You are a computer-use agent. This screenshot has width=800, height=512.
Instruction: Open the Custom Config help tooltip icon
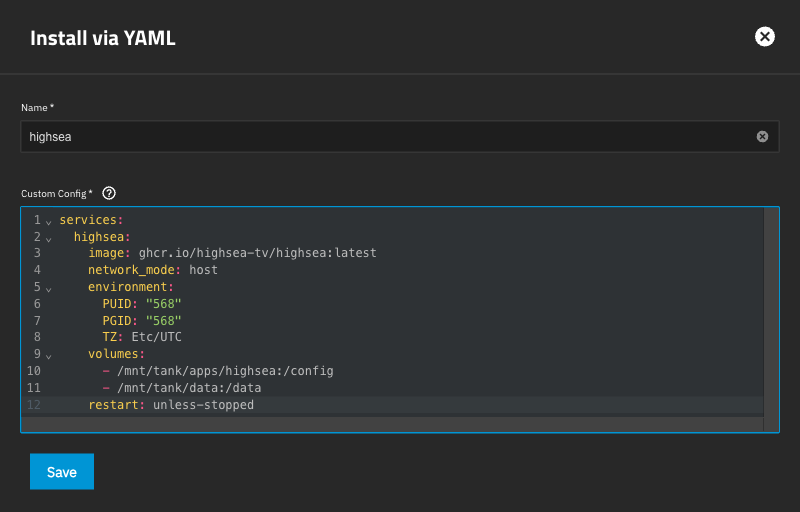(x=109, y=193)
